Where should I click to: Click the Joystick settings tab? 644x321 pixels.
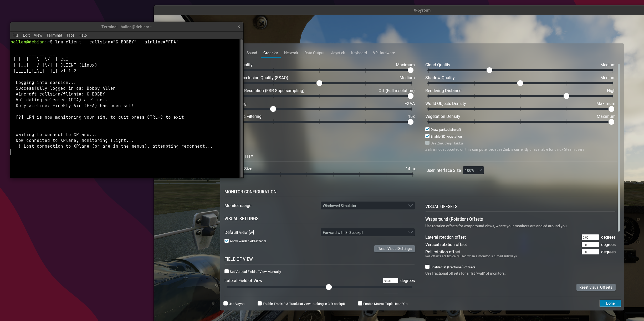pyautogui.click(x=338, y=53)
